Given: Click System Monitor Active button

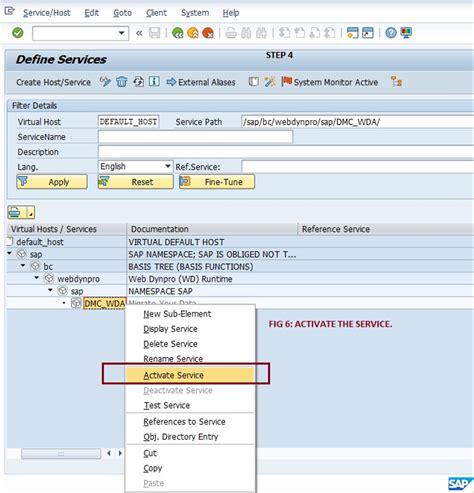Looking at the screenshot, I should click(x=330, y=82).
